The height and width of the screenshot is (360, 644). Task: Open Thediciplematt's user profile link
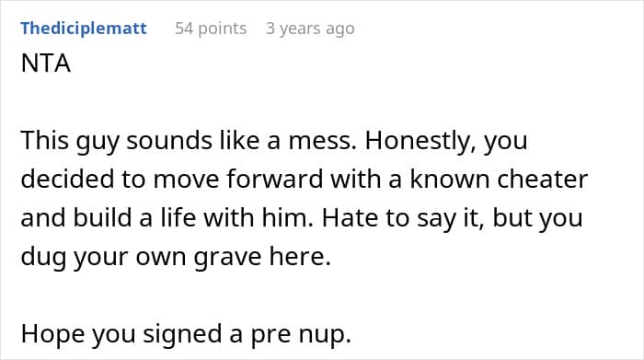tap(84, 29)
